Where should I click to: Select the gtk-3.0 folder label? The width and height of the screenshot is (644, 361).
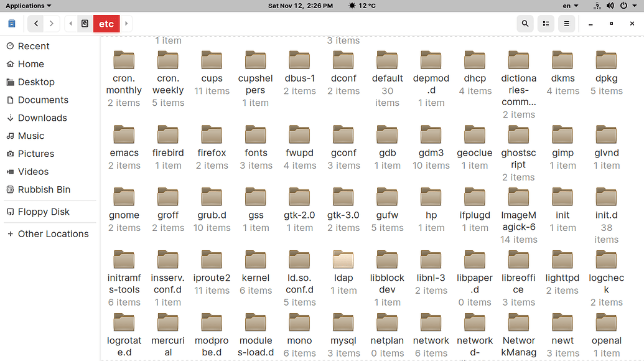click(343, 215)
